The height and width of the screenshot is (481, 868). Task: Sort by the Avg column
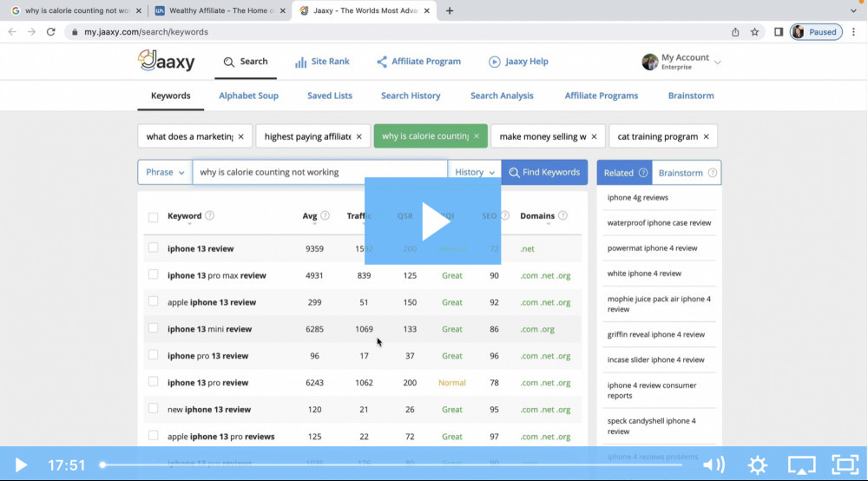coord(310,216)
